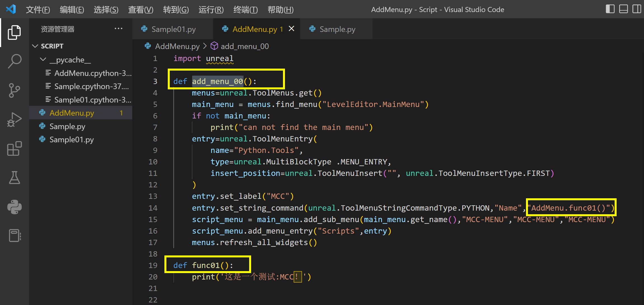Switch to the Sample01.py editor tab
Viewport: 644px width, 305px height.
click(173, 29)
